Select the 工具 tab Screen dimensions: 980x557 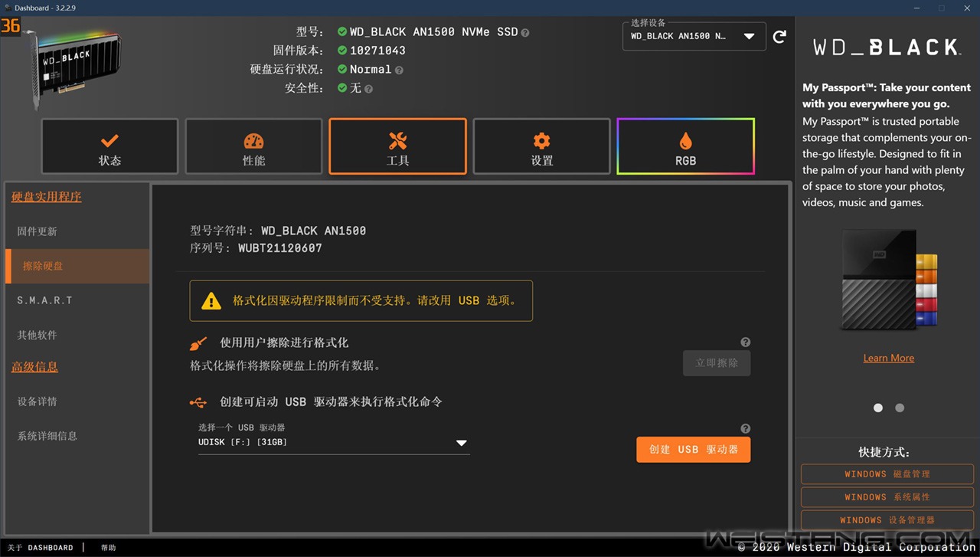pos(397,146)
